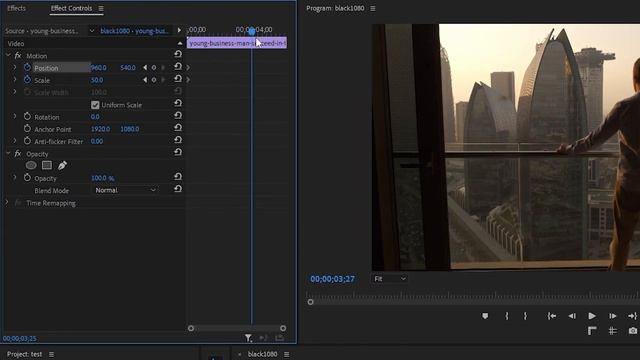Open the Effect Controls panel menu
This screenshot has height=360, width=640.
101,8
